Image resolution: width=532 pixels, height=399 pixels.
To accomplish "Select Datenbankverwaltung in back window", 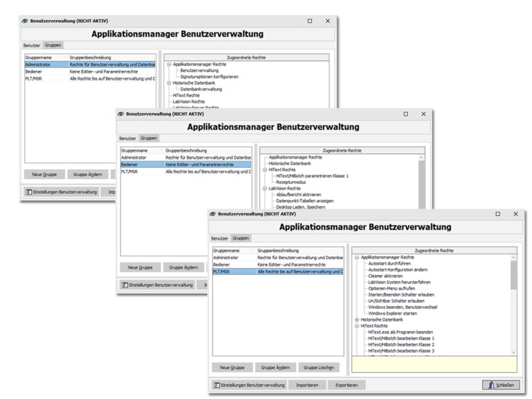I will (x=201, y=89).
